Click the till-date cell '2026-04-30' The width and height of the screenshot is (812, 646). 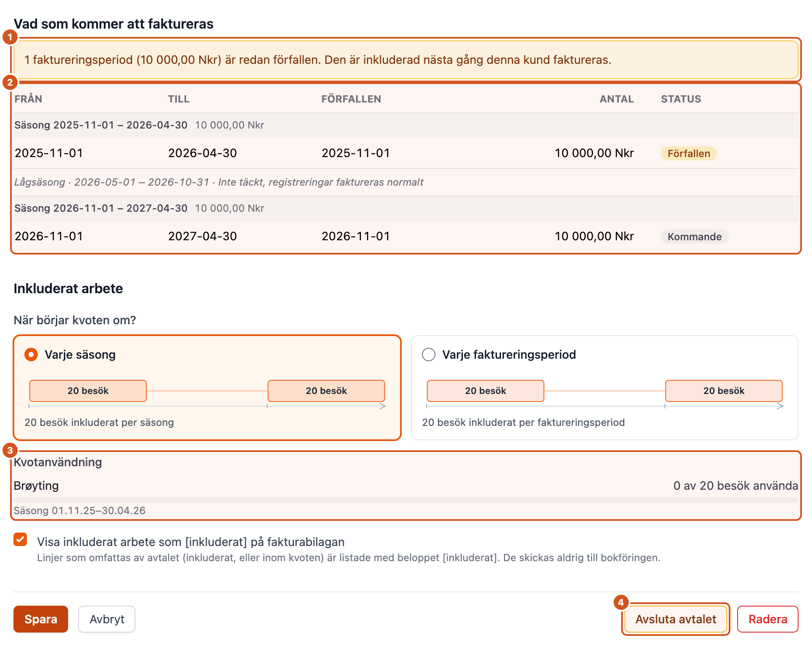(203, 153)
